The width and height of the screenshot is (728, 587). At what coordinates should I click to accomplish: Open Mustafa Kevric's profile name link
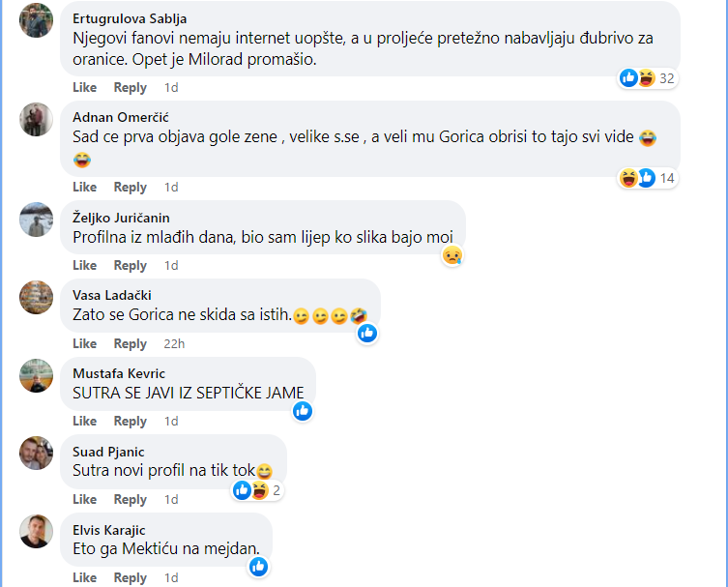pyautogui.click(x=119, y=373)
